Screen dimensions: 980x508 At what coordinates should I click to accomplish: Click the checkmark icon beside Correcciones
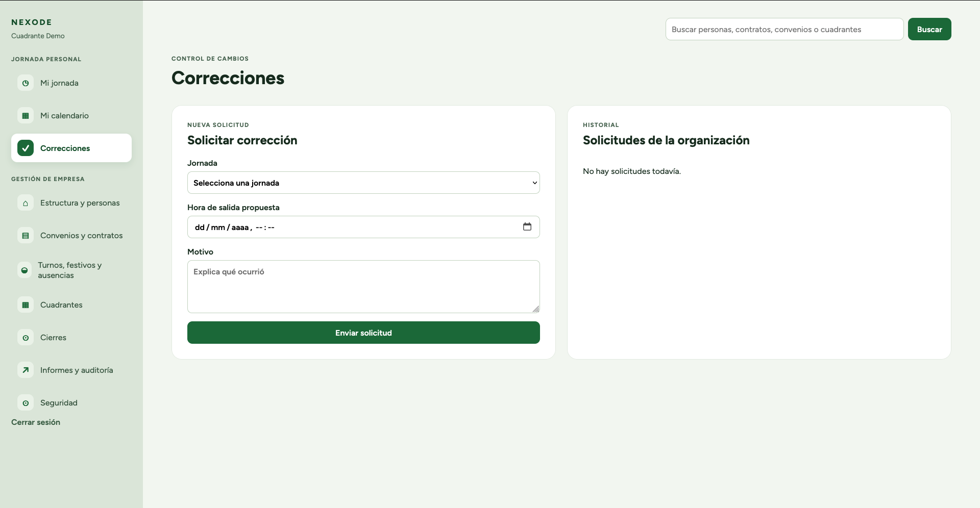pyautogui.click(x=26, y=148)
